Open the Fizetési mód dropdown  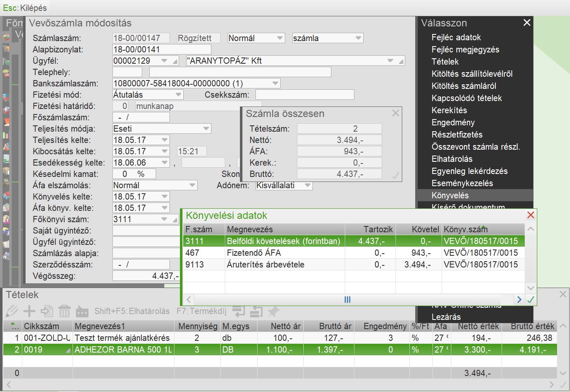click(x=178, y=95)
